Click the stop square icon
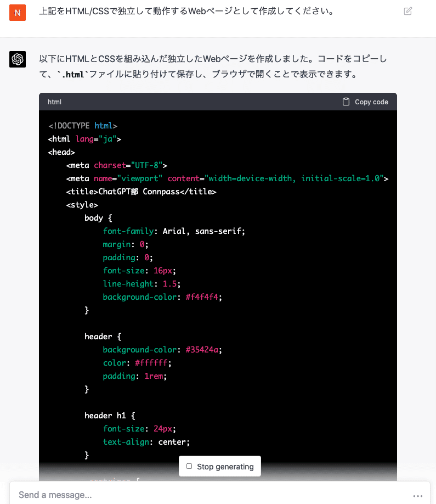 (189, 467)
